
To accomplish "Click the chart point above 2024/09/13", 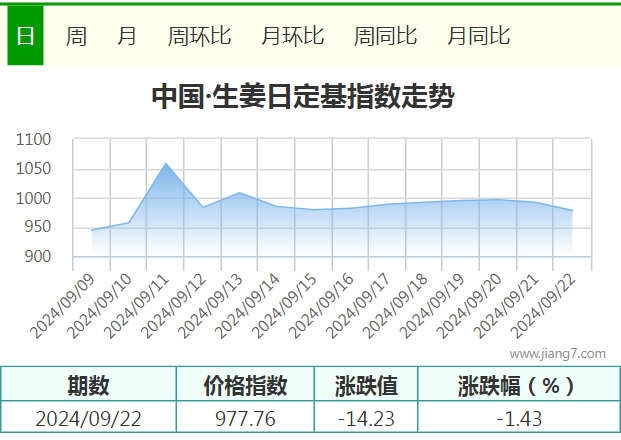I will pyautogui.click(x=240, y=192).
